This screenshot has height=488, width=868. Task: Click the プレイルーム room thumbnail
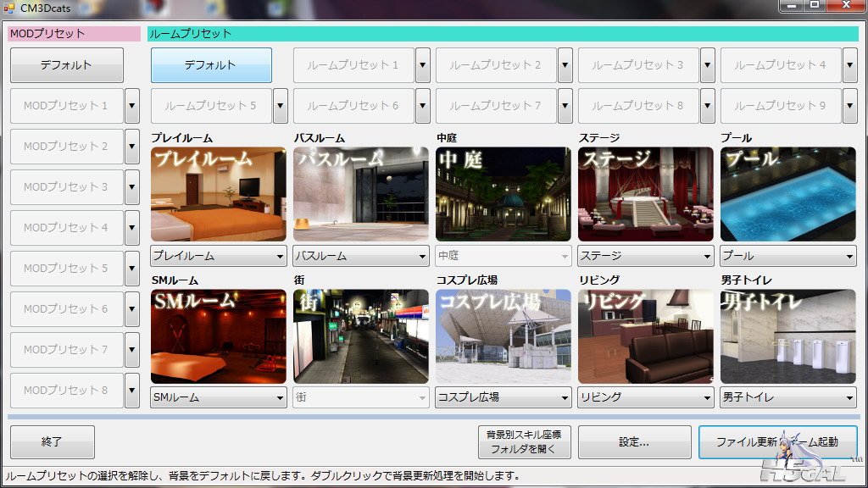click(219, 194)
